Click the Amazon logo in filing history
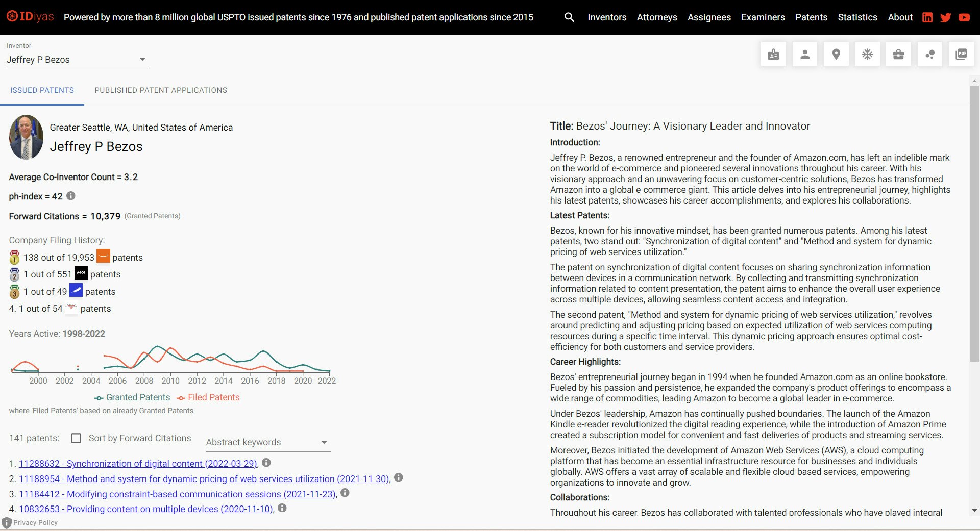Viewport: 980px width, 531px height. [104, 257]
